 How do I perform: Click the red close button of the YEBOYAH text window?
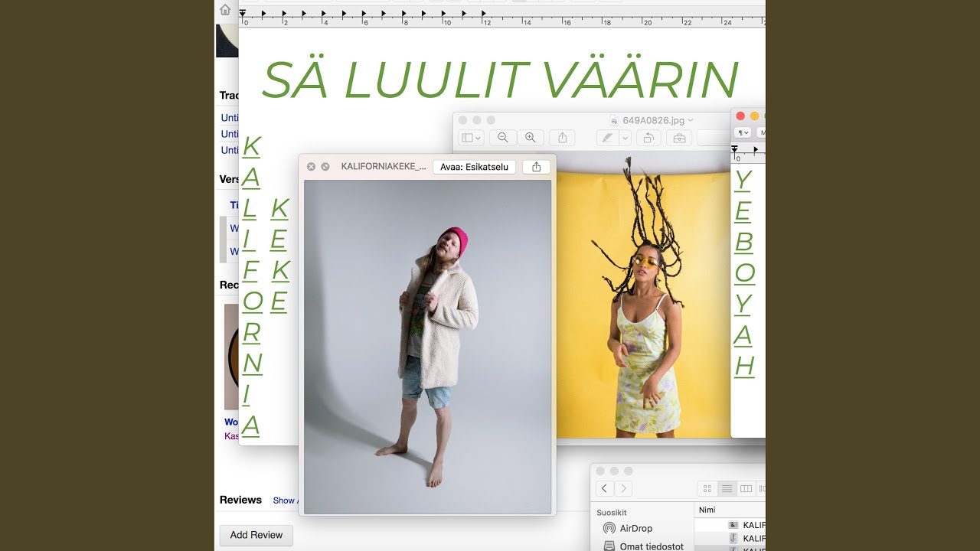(740, 116)
